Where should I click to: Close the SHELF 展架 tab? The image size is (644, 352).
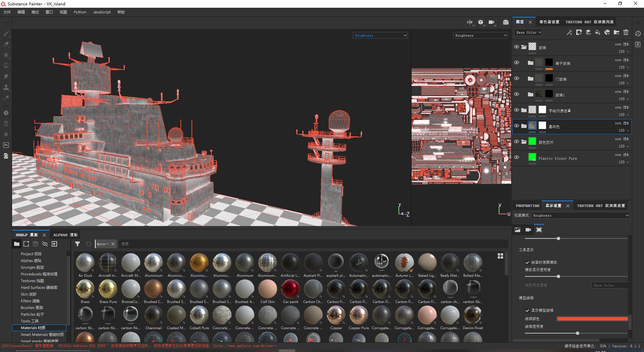[x=44, y=235]
